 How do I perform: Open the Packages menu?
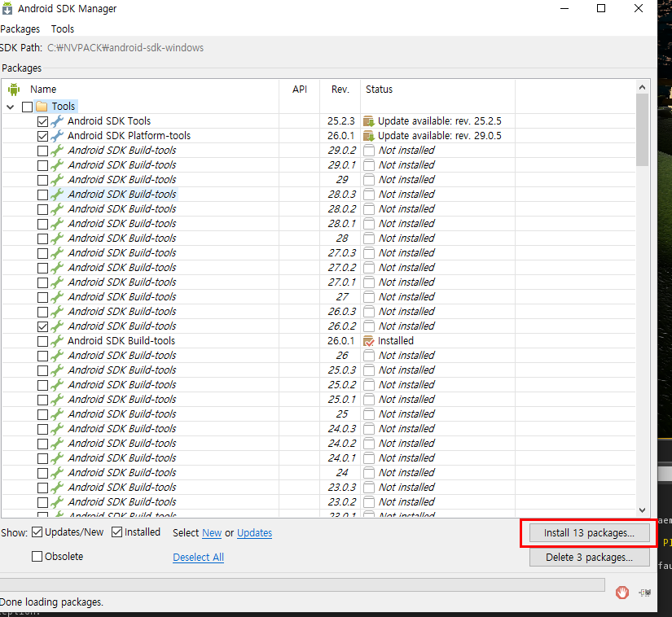[20, 29]
